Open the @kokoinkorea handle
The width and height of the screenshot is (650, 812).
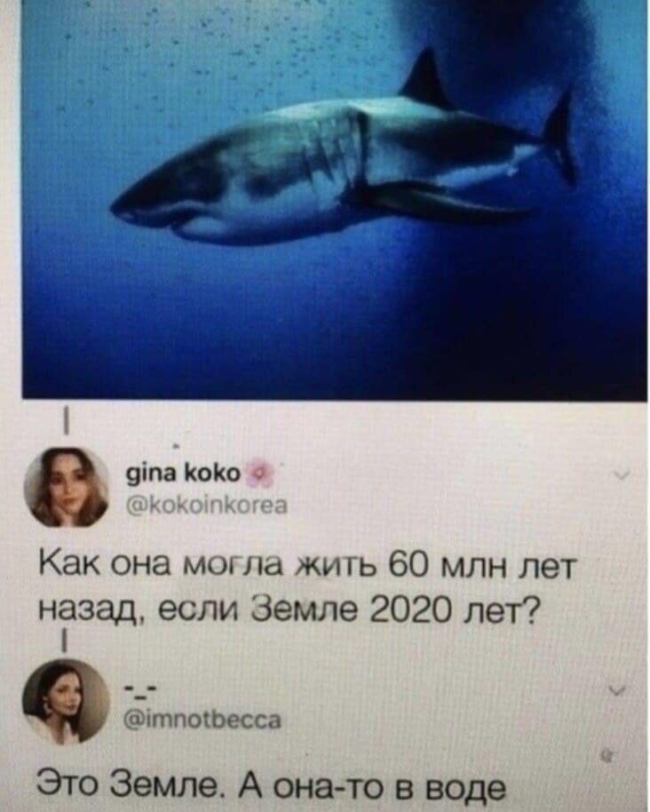(207, 505)
